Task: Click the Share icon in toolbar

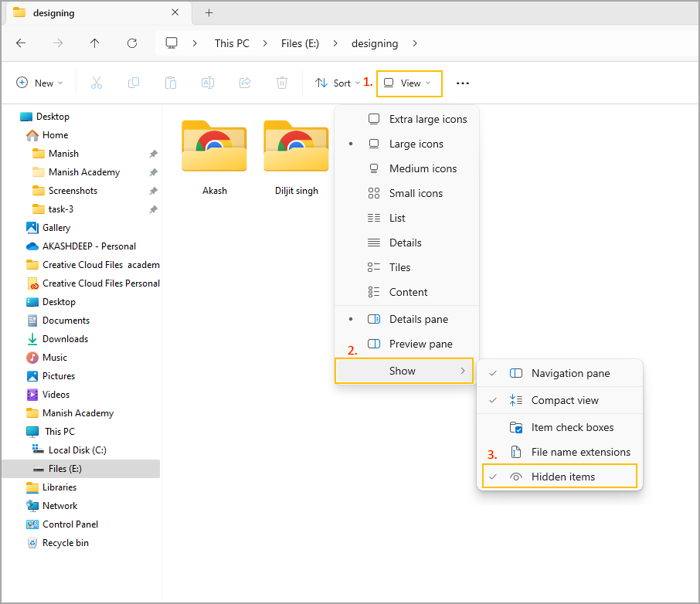Action: pos(245,83)
